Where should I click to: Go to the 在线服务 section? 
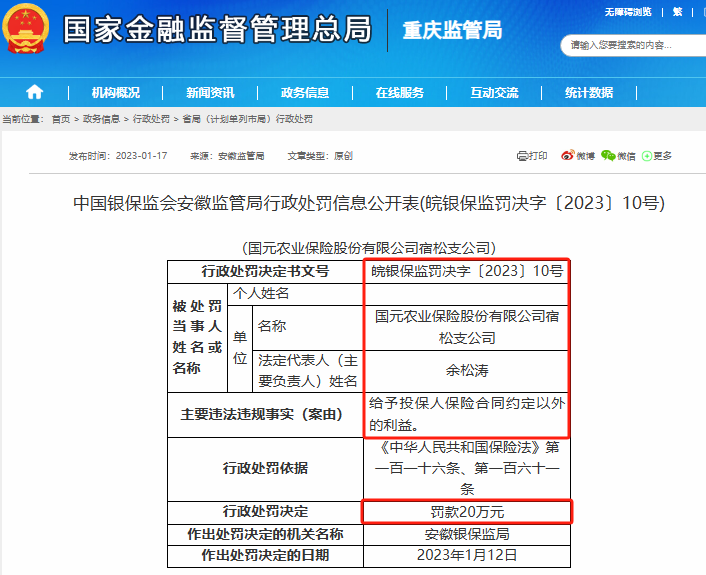(x=399, y=92)
